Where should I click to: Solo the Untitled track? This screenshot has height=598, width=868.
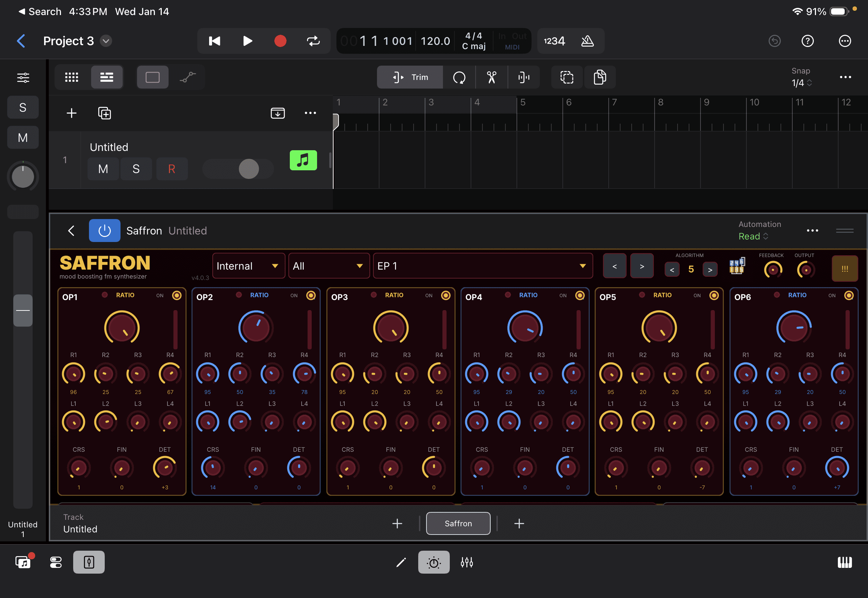point(136,169)
